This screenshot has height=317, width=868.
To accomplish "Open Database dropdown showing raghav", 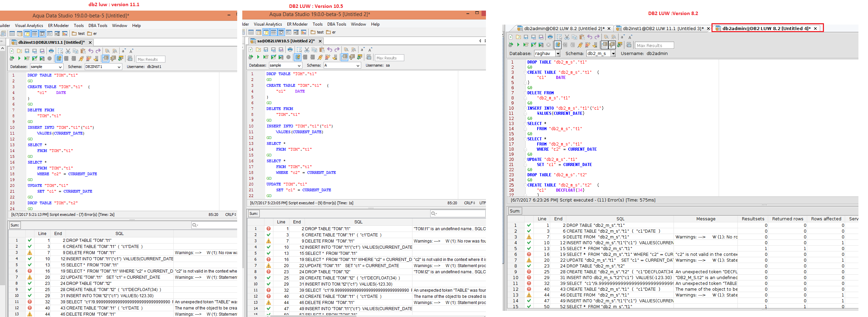I will pyautogui.click(x=547, y=53).
